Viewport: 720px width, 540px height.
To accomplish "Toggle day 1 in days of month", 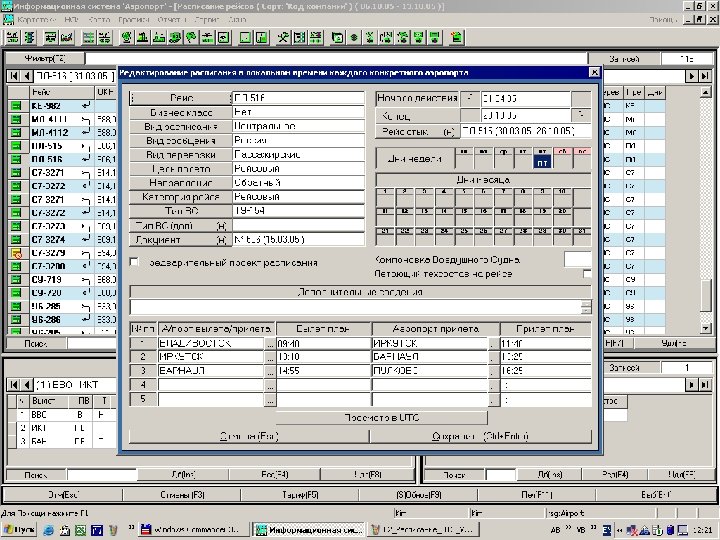I will coord(385,197).
